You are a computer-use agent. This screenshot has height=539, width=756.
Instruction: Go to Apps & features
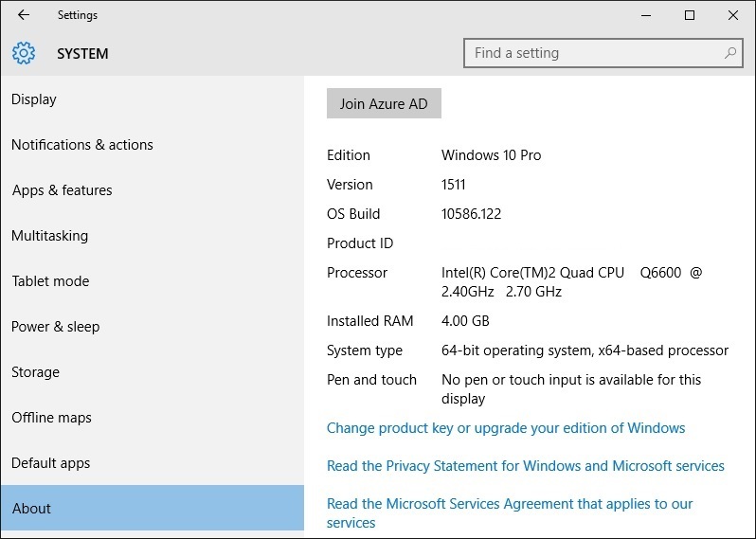point(62,190)
